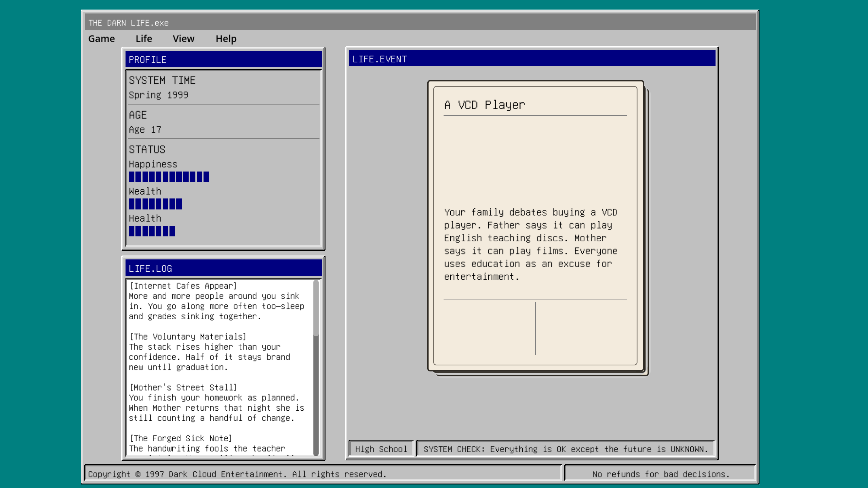Open the Help menu
The height and width of the screenshot is (488, 868).
point(226,39)
